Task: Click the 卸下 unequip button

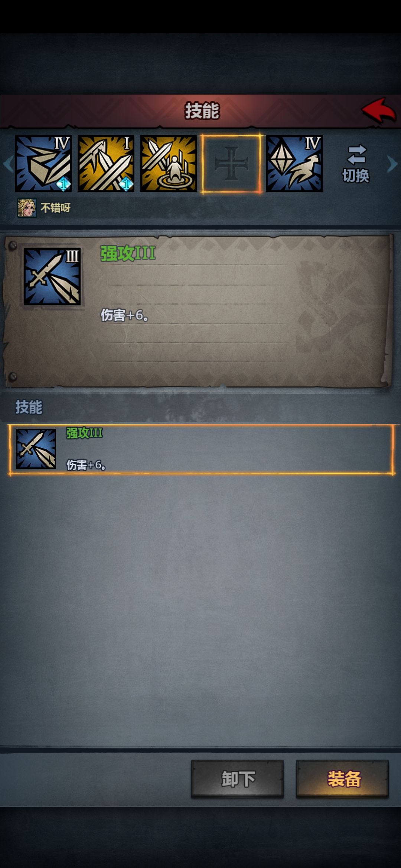Action: click(x=238, y=779)
